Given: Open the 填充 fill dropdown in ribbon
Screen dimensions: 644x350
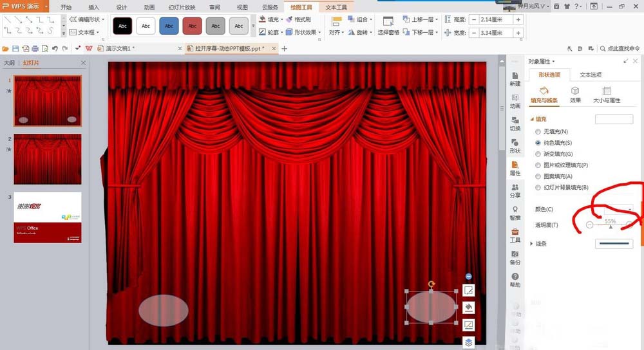Looking at the screenshot, I should point(270,20).
